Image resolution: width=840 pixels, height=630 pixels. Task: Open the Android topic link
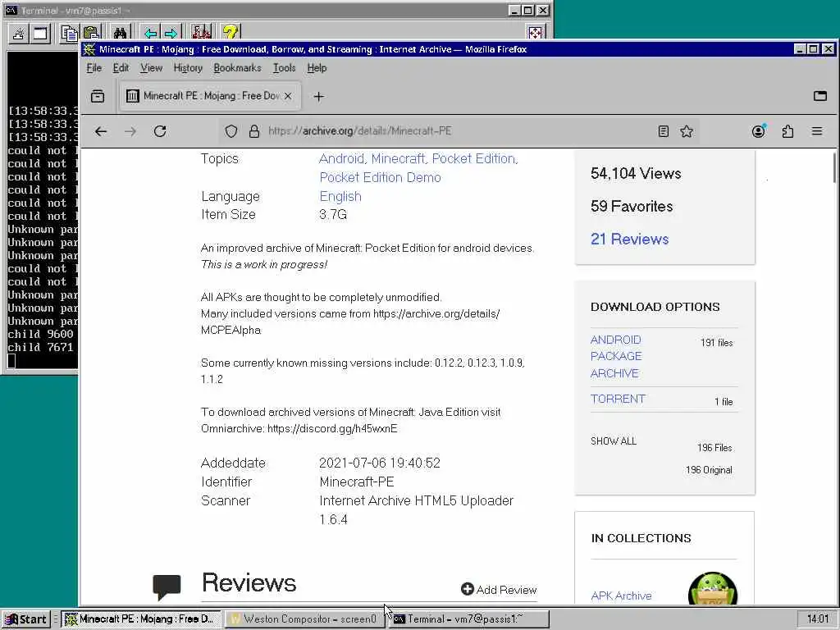click(342, 158)
